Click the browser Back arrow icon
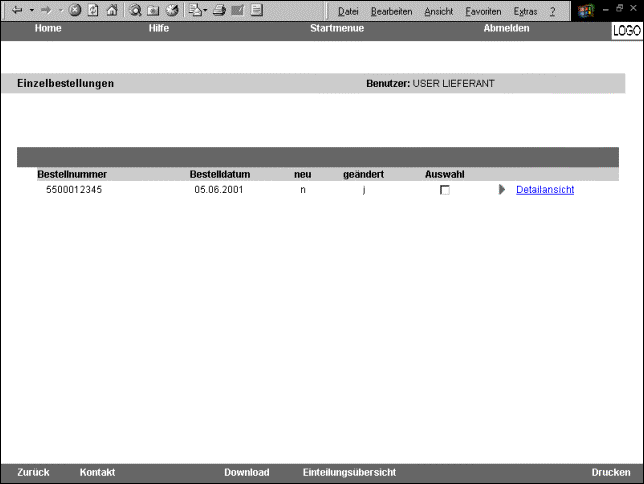Viewport: 644px width, 484px height. 17,10
